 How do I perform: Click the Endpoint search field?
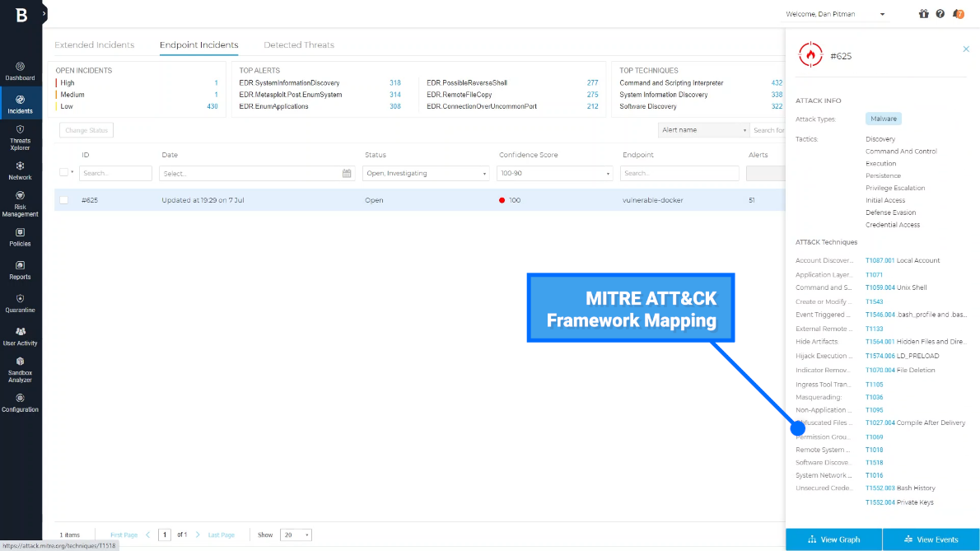tap(679, 173)
